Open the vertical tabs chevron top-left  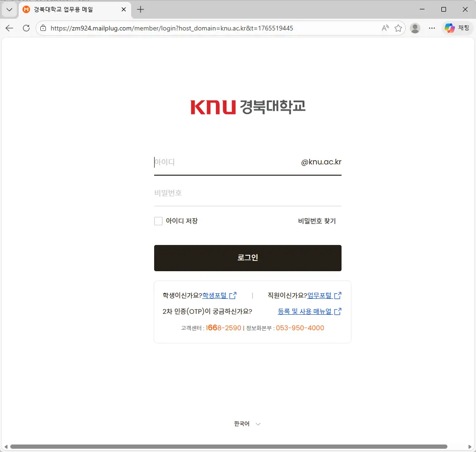[9, 9]
